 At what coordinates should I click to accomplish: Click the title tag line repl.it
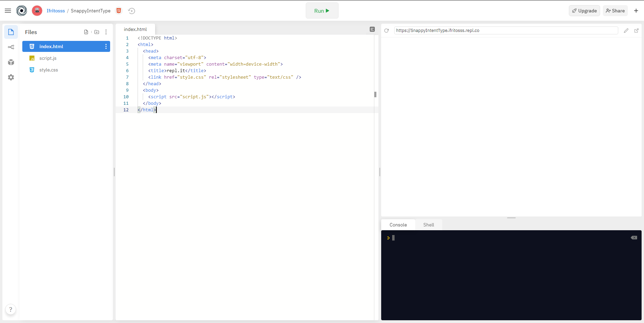[x=177, y=71]
